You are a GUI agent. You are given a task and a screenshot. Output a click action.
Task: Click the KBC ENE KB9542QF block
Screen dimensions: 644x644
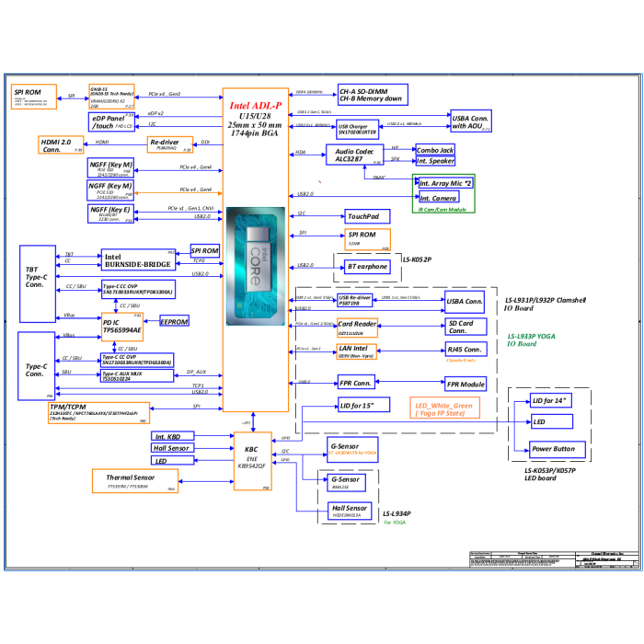coord(253,461)
